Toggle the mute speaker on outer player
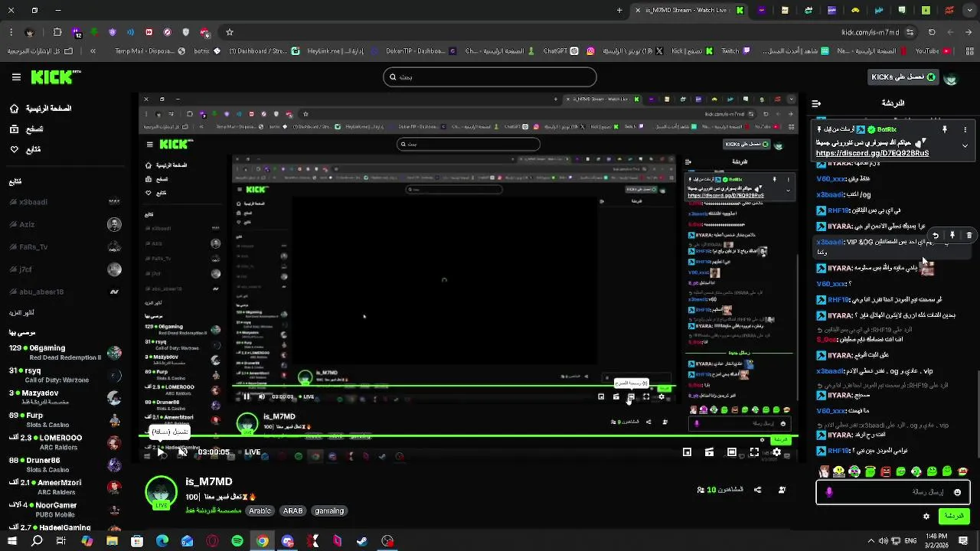This screenshot has height=551, width=980. click(183, 452)
